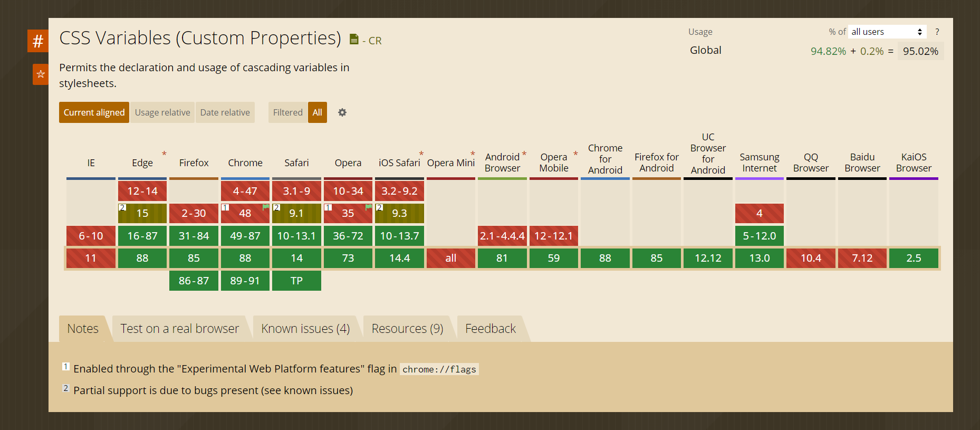Click the Chrome 88 support cell
980x430 pixels.
click(x=245, y=258)
